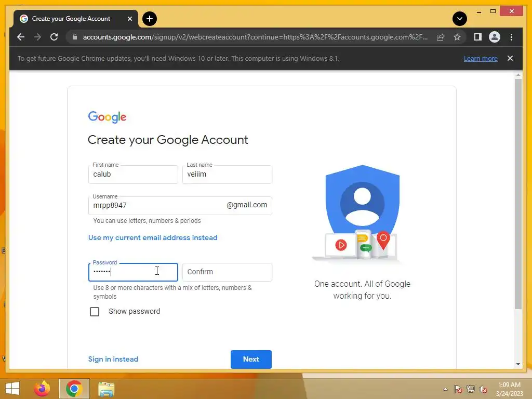
Task: Show hidden system tray icons arrow
Action: (x=445, y=389)
